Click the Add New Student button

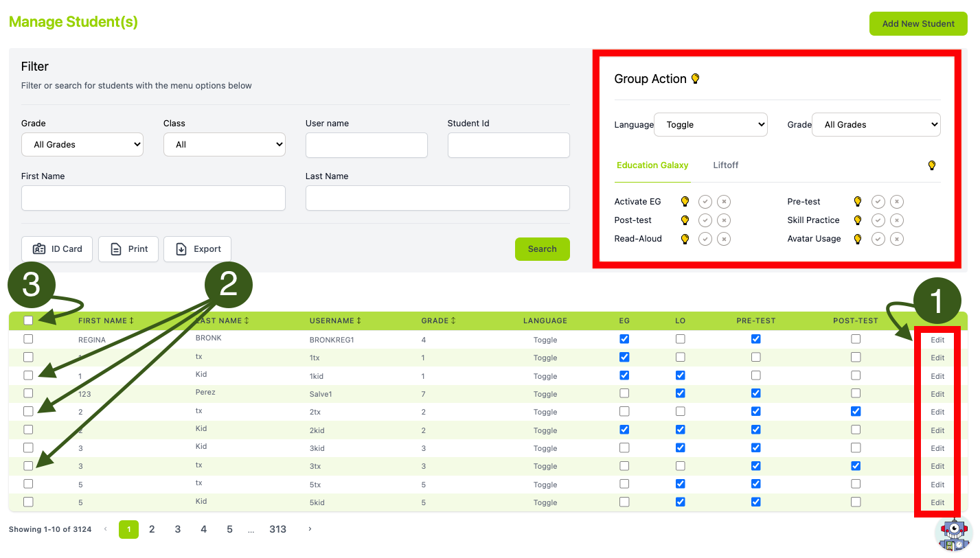click(x=918, y=23)
